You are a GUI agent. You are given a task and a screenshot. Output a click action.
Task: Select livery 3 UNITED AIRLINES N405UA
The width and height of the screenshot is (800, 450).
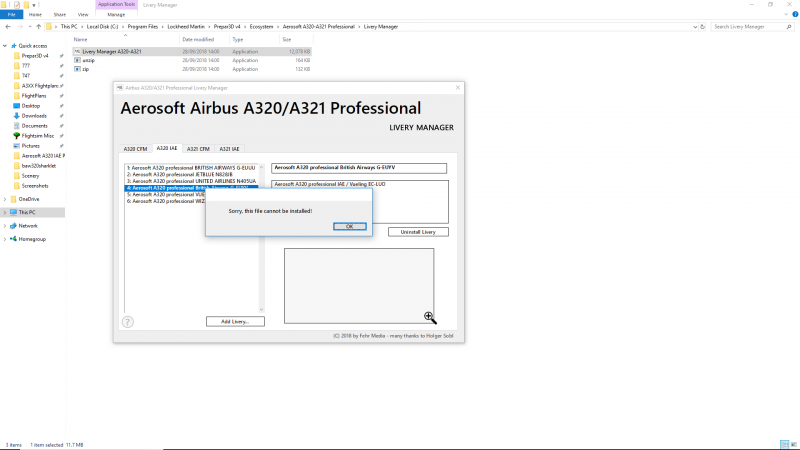(191, 181)
